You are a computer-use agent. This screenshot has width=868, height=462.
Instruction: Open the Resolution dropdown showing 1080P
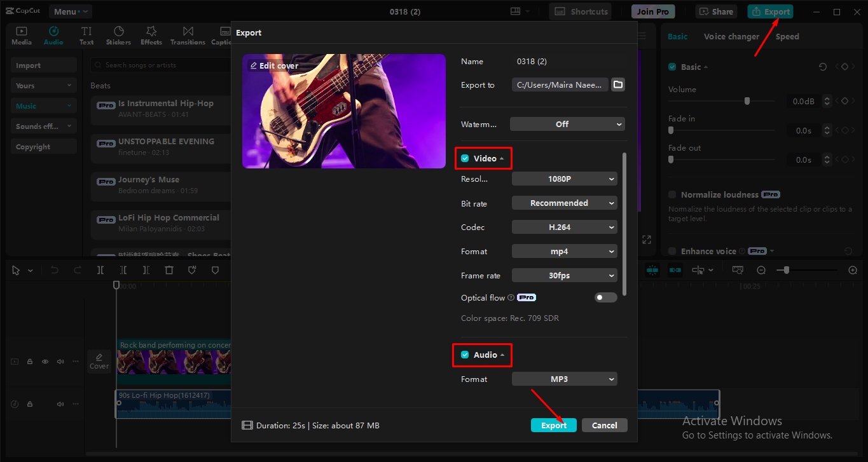click(x=564, y=179)
